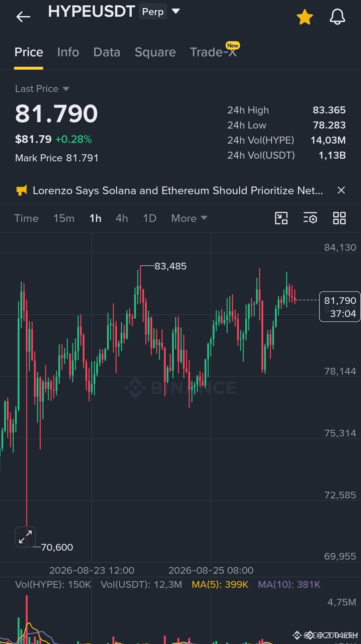Tap the 83,485 chart high label
The width and height of the screenshot is (361, 644).
[x=170, y=266]
